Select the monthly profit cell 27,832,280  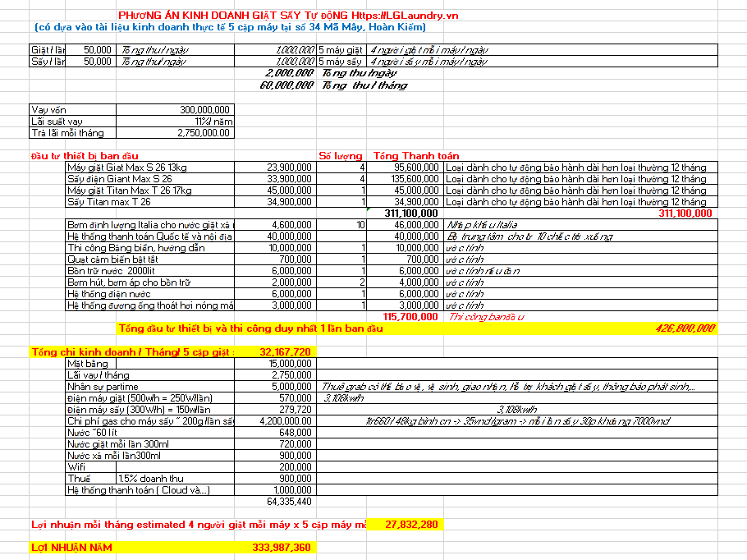click(x=411, y=524)
